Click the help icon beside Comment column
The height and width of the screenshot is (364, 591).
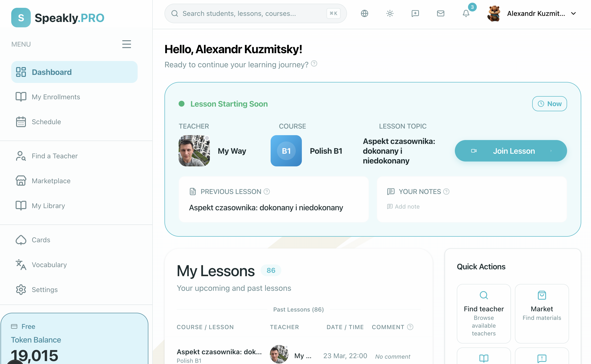pos(410,327)
